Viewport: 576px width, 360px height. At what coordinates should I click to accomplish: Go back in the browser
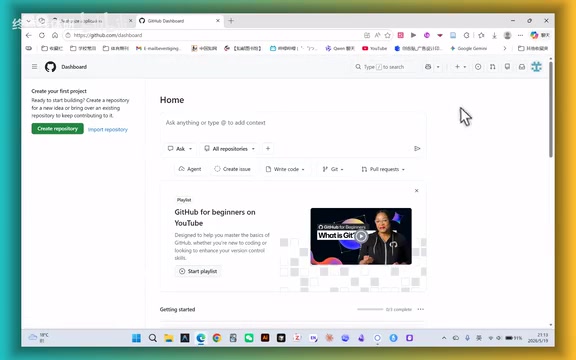coord(29,35)
